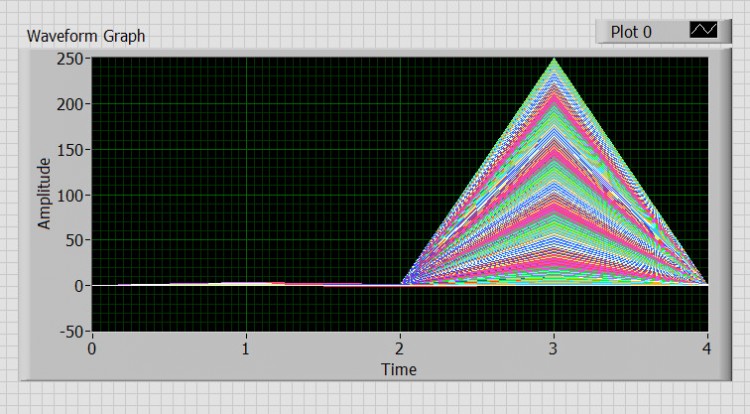Screen dimensions: 750x414
Task: Click the time scale value 4
Action: pyautogui.click(x=707, y=349)
